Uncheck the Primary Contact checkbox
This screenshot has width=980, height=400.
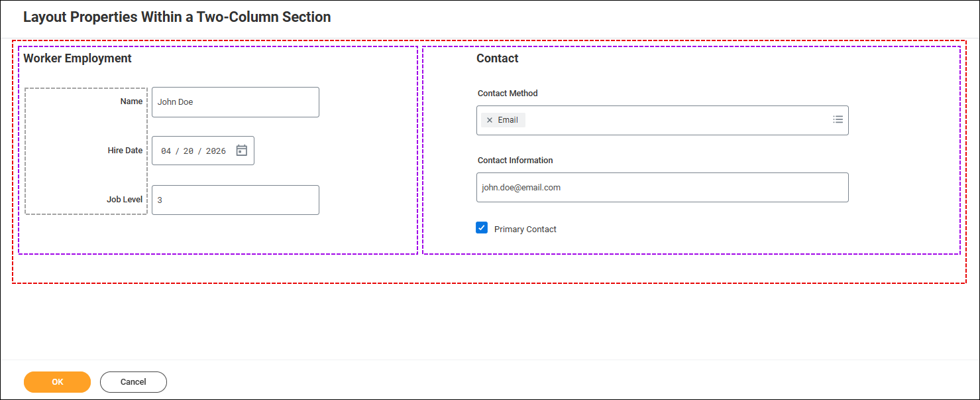pos(482,228)
